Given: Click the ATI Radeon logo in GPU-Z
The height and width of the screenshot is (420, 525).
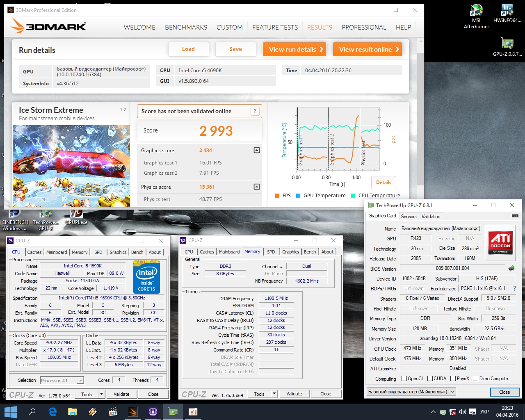Looking at the screenshot, I should click(x=500, y=242).
